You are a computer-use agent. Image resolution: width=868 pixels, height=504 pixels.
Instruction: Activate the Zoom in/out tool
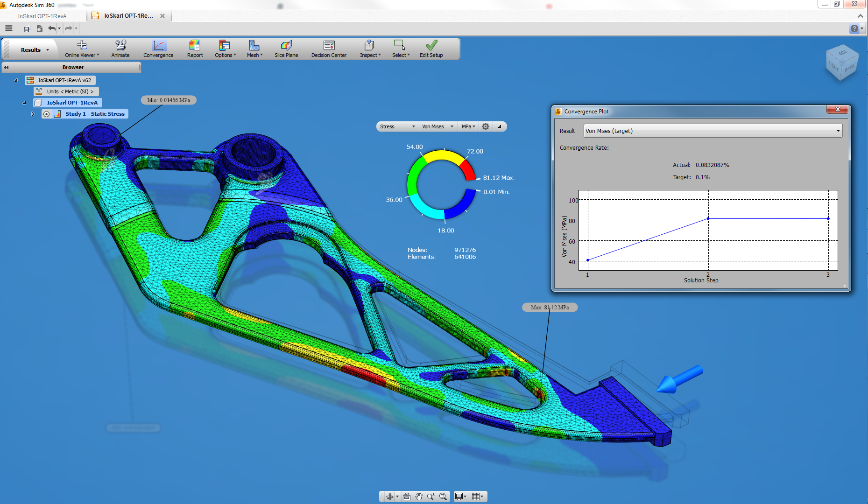coord(431,497)
